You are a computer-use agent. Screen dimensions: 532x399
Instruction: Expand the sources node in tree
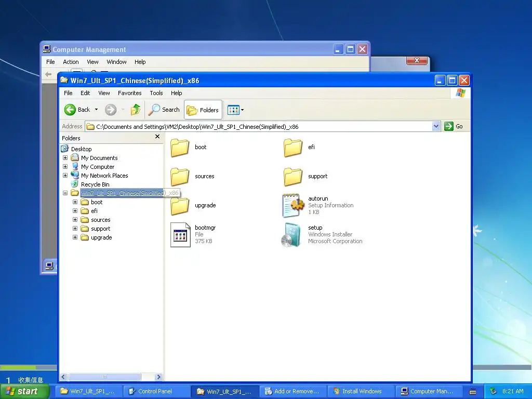(x=75, y=220)
